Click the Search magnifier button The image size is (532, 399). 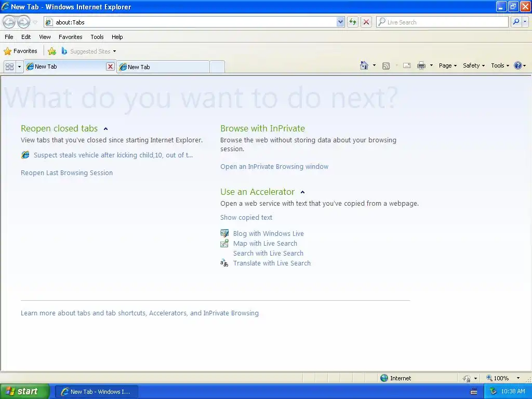point(516,22)
